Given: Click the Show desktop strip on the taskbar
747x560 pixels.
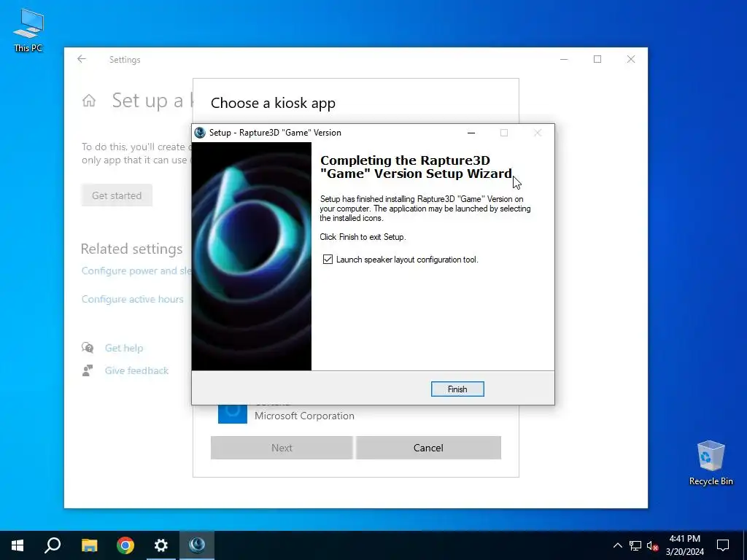Looking at the screenshot, I should pos(745,545).
